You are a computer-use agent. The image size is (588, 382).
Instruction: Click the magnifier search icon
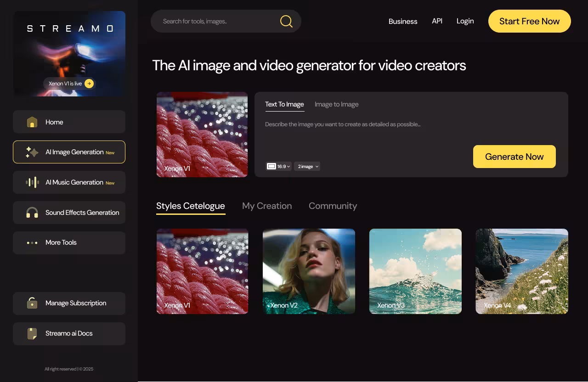[286, 21]
